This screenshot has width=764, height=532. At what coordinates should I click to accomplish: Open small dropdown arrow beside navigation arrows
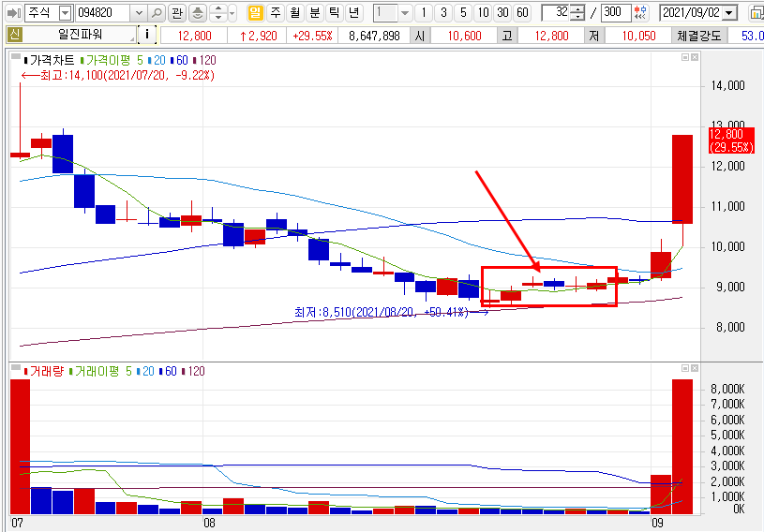[232, 13]
